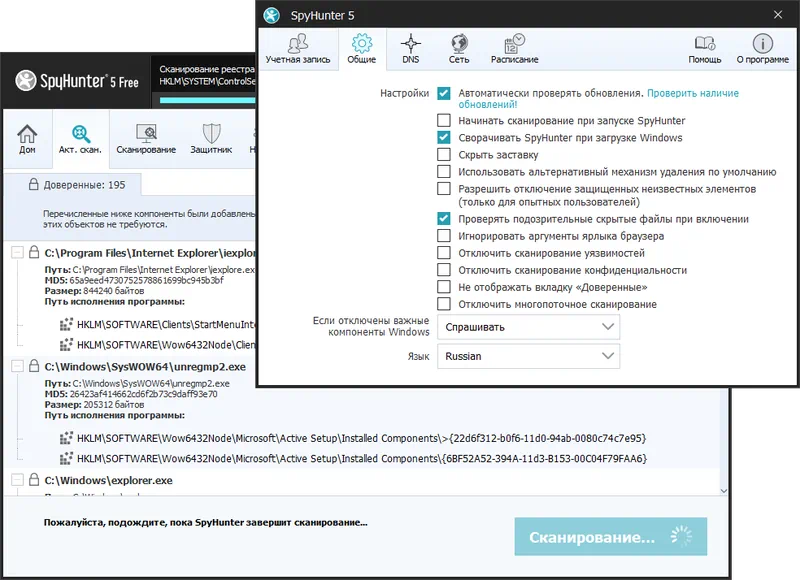This screenshot has width=800, height=580.
Task: Enable Отключить многопоточное сканирование checkbox
Action: pos(444,304)
